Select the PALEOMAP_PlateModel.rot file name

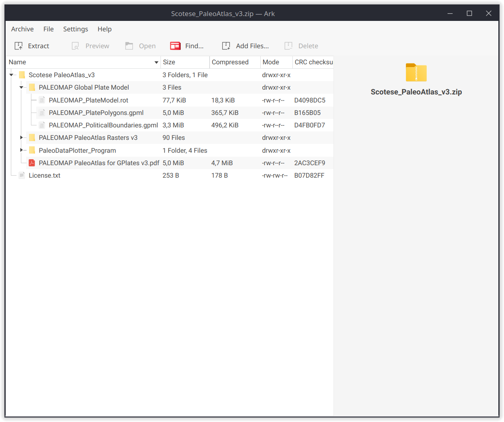pos(88,100)
